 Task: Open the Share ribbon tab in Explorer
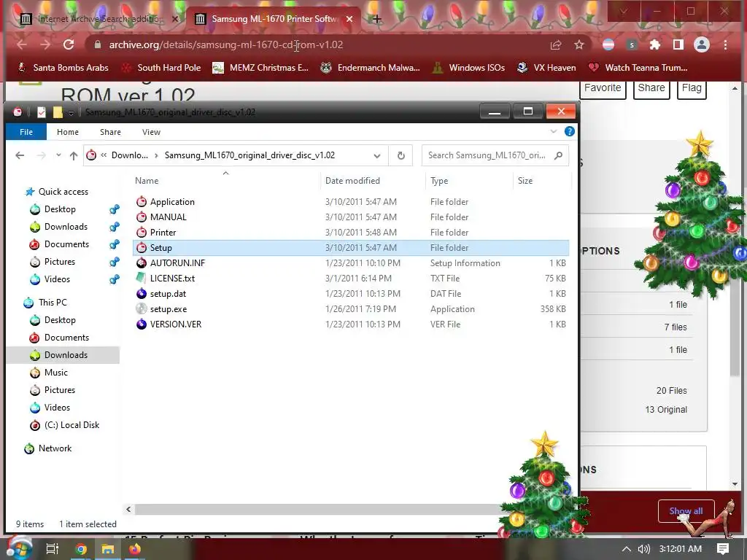110,132
